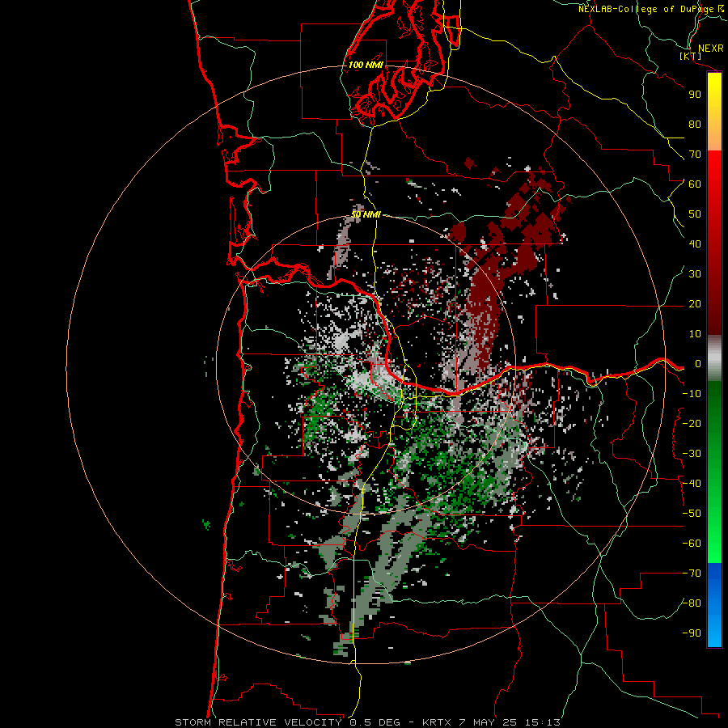Click the 10 value on velocity scale
This screenshot has height=728, width=728.
695,334
